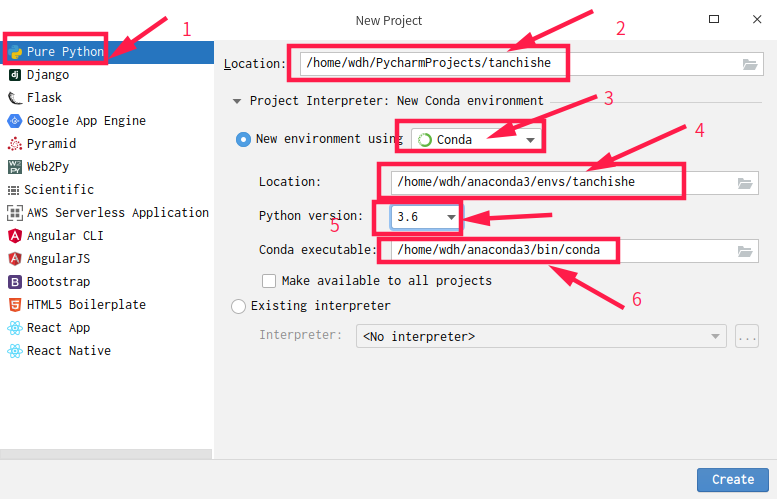This screenshot has height=499, width=777.
Task: Choose the Scientific project type
Action: pos(107,190)
